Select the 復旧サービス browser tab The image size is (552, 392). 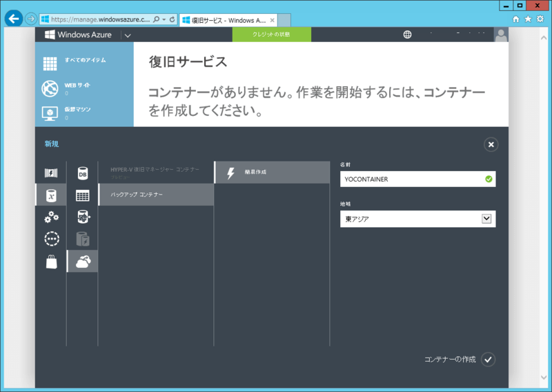click(x=228, y=21)
